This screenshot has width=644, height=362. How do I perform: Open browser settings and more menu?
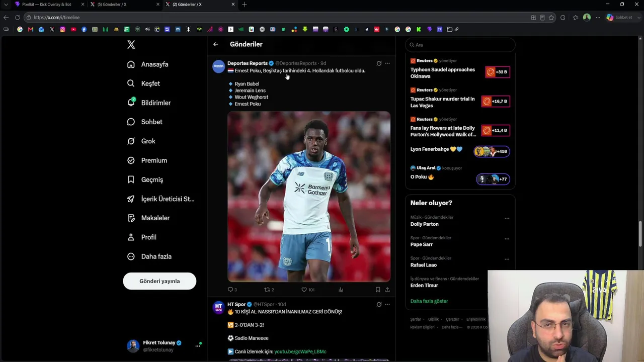pos(598,18)
